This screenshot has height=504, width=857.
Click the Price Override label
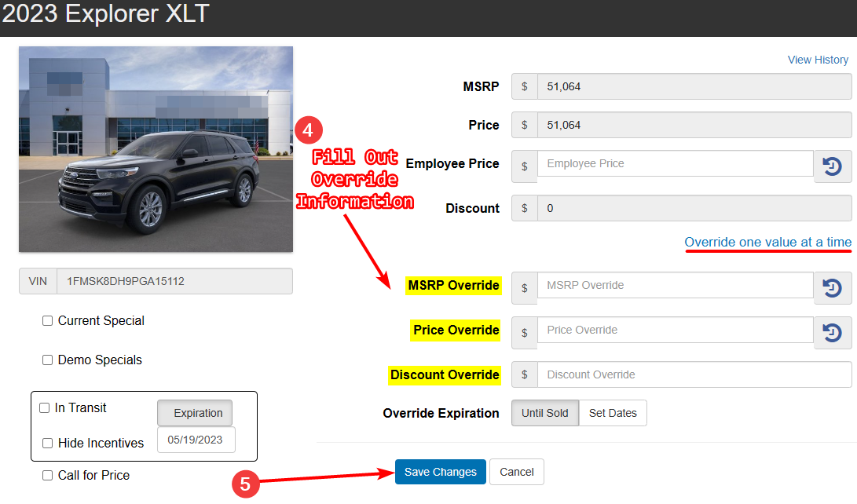456,331
